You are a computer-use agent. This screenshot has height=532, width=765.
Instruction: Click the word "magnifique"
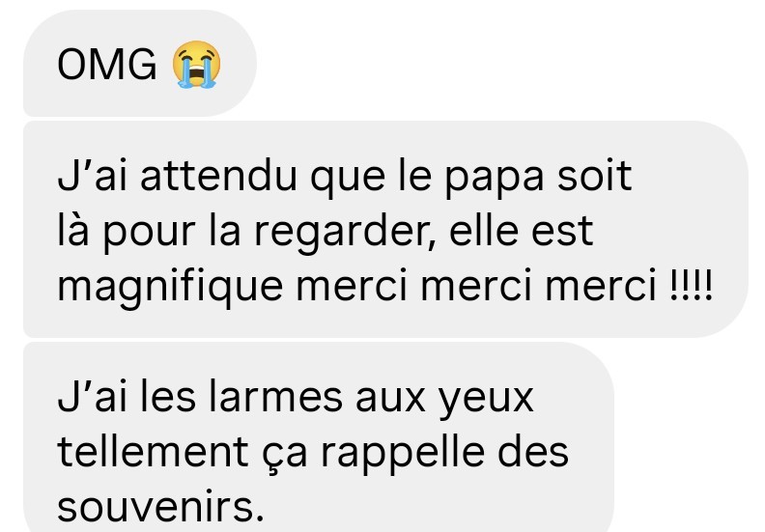point(170,288)
